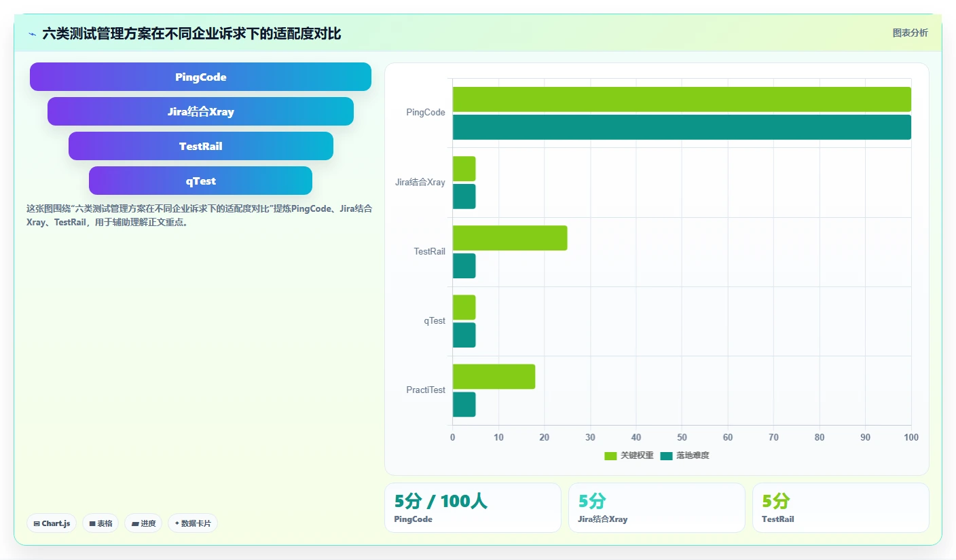Open the Jira结合Xray 5分 data card
Image resolution: width=956 pixels, height=560 pixels.
[x=657, y=508]
